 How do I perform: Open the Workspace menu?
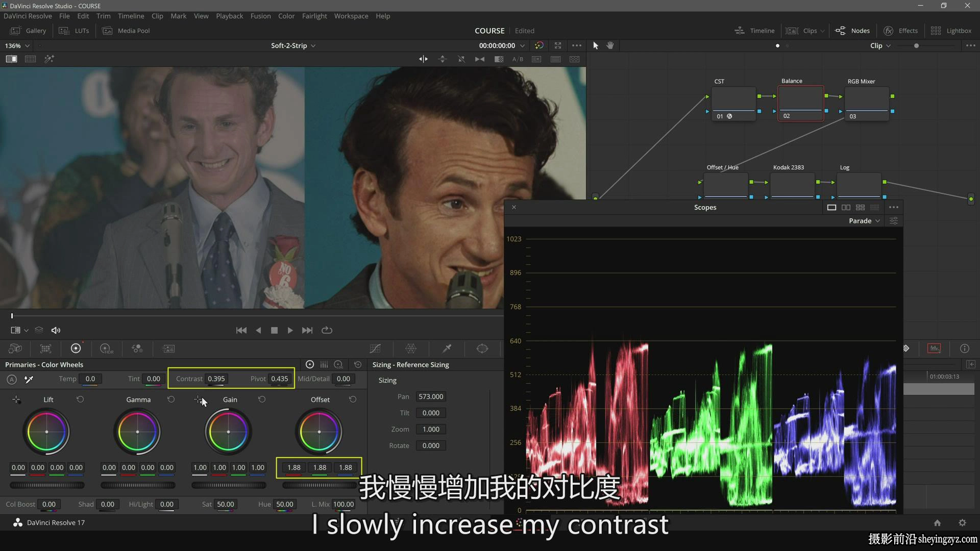[x=351, y=16]
